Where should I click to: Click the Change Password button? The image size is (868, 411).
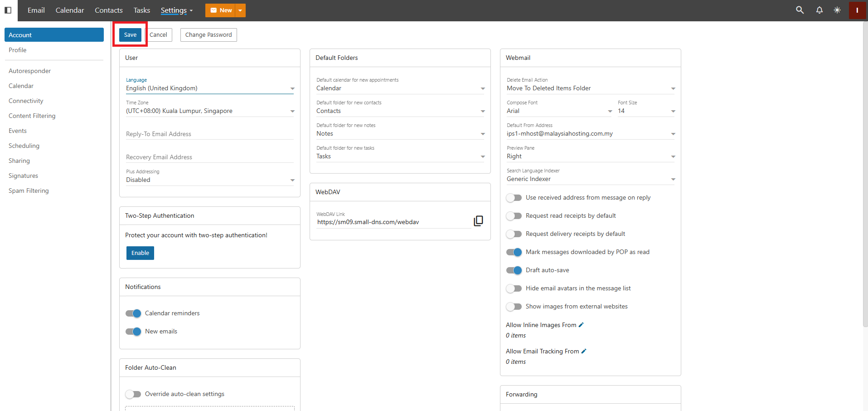point(209,35)
